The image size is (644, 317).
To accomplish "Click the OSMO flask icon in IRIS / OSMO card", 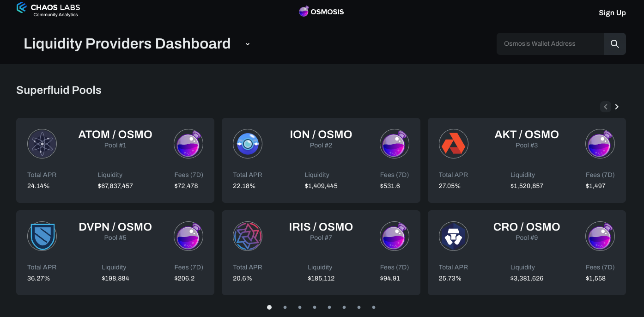I will [395, 236].
